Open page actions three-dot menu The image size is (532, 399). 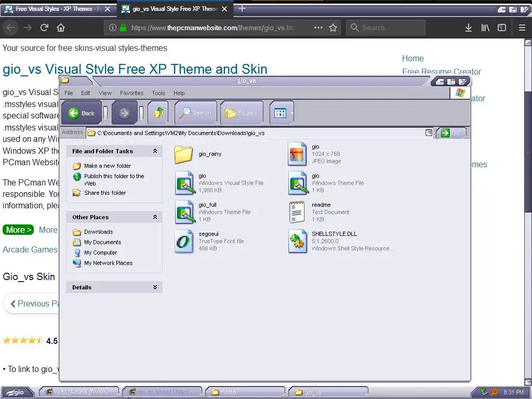(x=318, y=28)
